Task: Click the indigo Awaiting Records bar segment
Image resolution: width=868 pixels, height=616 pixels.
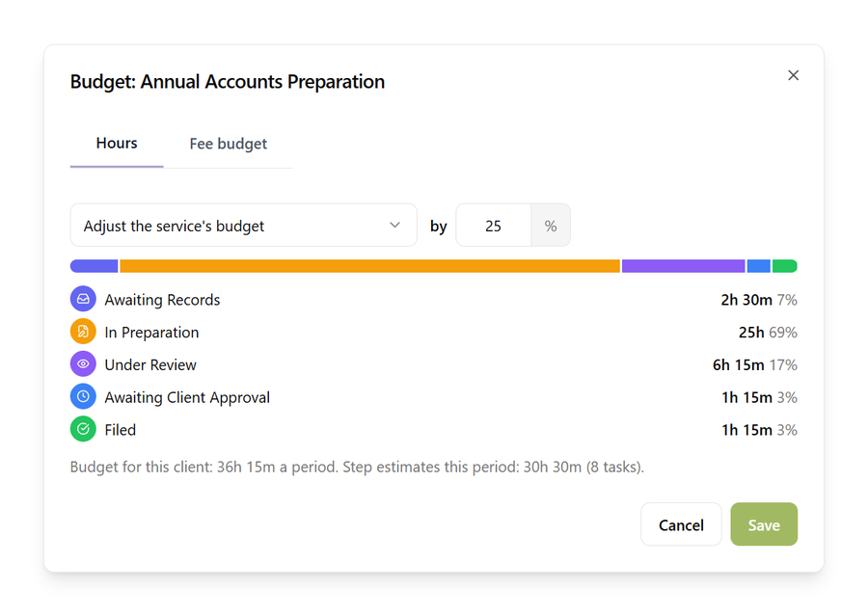Action: pos(95,266)
